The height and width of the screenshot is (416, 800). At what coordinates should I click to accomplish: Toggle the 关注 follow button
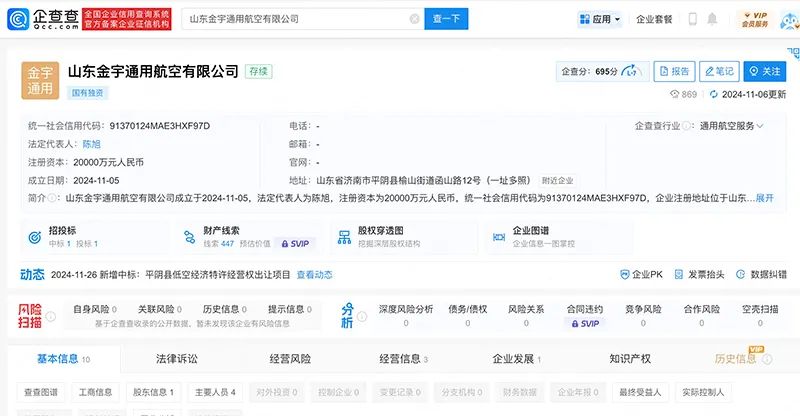click(764, 71)
